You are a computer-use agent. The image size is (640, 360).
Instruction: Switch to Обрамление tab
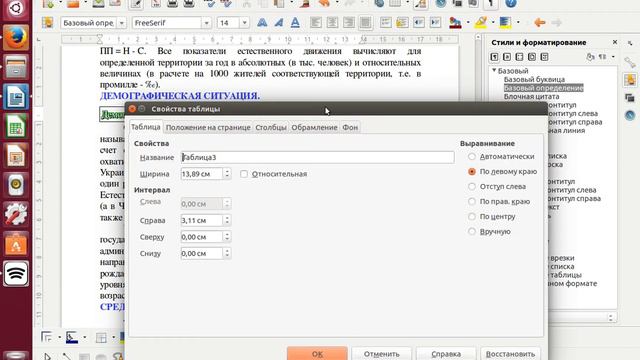pyautogui.click(x=314, y=127)
